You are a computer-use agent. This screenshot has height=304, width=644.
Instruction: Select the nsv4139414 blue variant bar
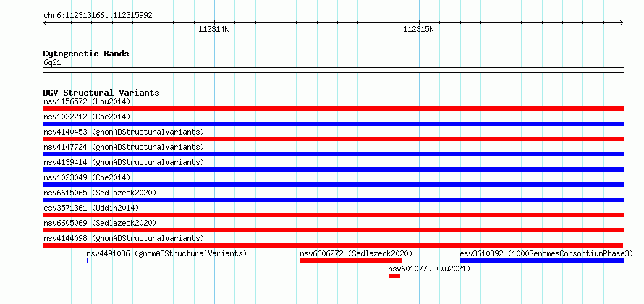pos(333,169)
